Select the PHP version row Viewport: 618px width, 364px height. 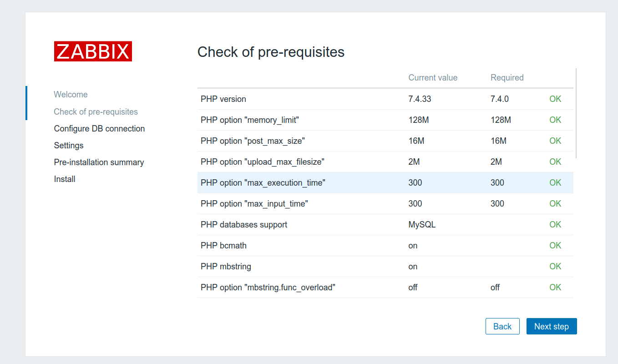pos(385,99)
